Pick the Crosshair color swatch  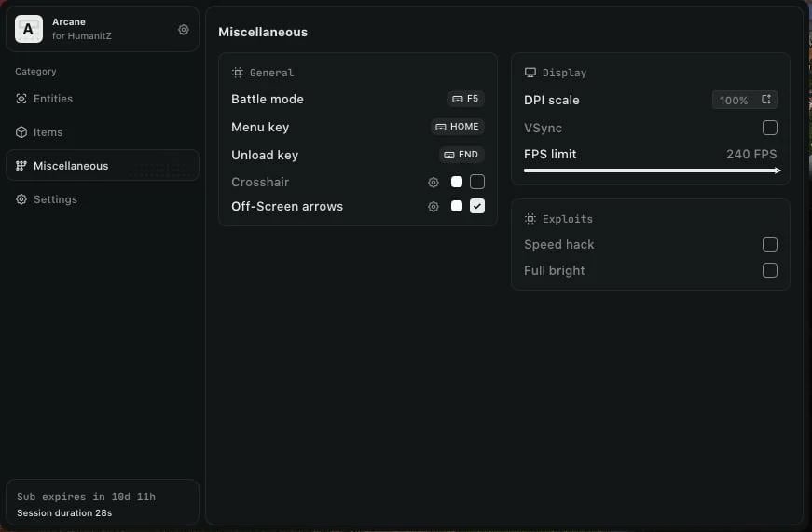coord(457,182)
